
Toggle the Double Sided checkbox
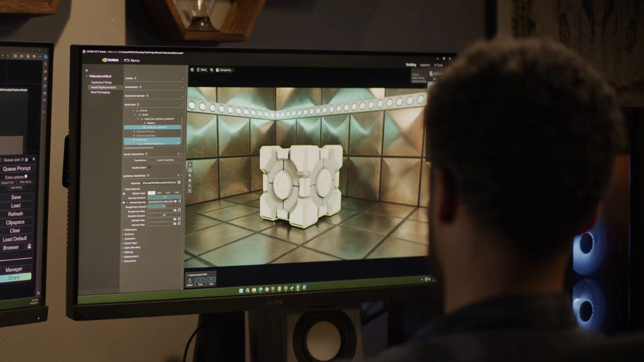tap(149, 167)
